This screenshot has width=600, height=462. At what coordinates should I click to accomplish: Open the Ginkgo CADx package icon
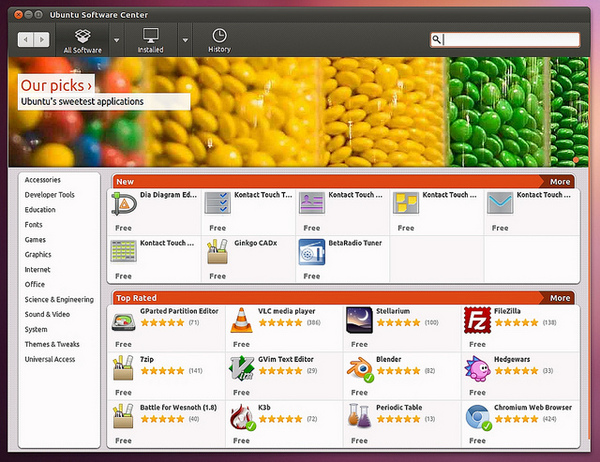[217, 251]
